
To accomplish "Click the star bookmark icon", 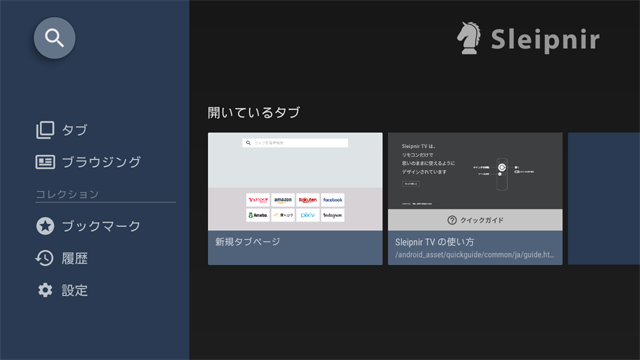I will coord(45,226).
